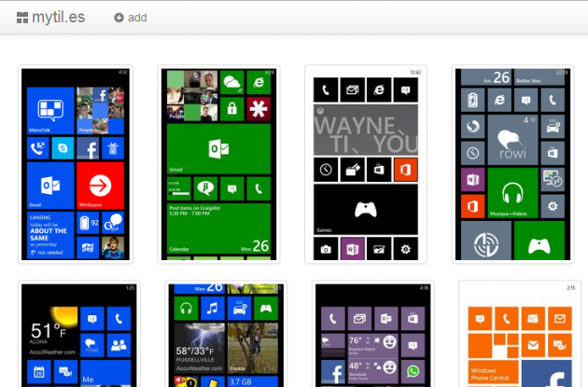The width and height of the screenshot is (588, 387).
Task: Click the add link with plus icon
Action: click(131, 18)
